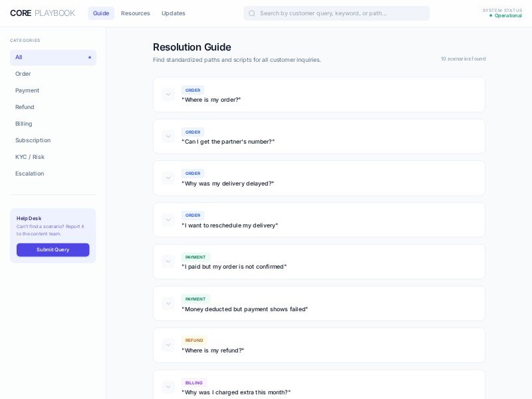Filter scenarios by Payment category

[x=27, y=90]
